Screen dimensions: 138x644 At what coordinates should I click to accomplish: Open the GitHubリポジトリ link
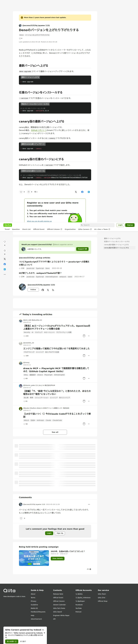39,130
